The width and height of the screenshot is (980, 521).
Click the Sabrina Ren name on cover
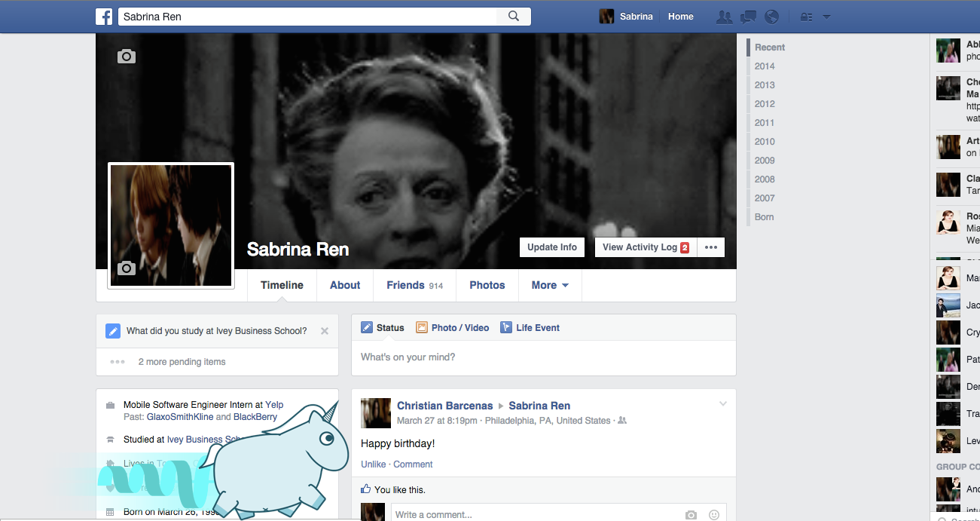(298, 250)
